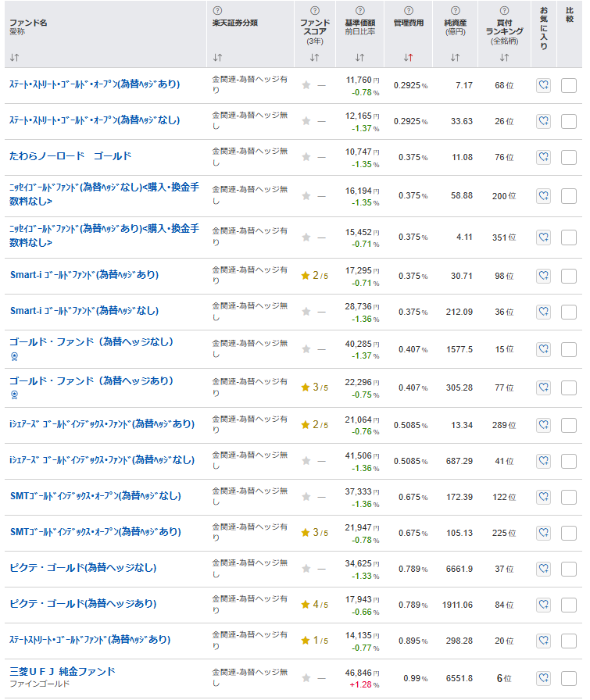Favorite 三菱UFJ 純金ファンド with heart icon
Viewport: 590px width, 700px height.
coord(543,678)
